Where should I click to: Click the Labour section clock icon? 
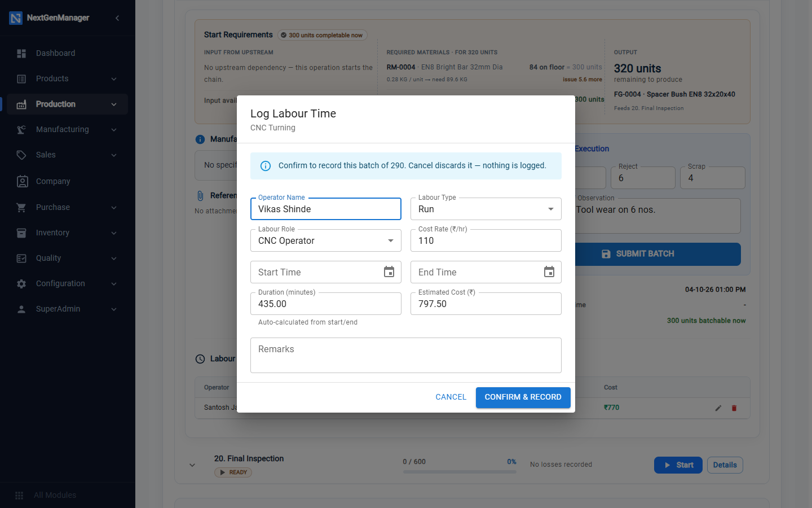pyautogui.click(x=200, y=359)
